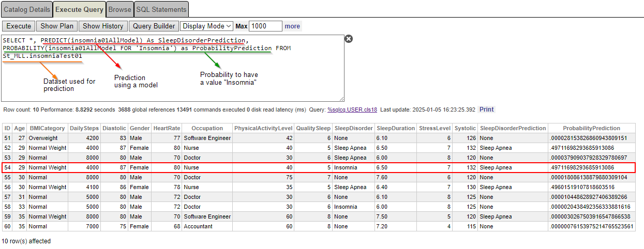Click the ProbabilityPrediction column header
The image size is (644, 249).
[591, 128]
